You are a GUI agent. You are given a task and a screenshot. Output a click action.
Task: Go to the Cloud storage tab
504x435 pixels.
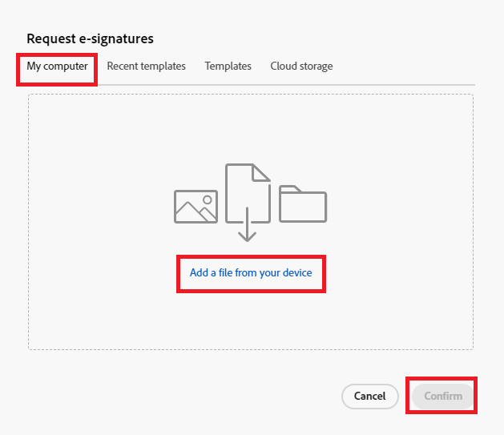point(301,66)
